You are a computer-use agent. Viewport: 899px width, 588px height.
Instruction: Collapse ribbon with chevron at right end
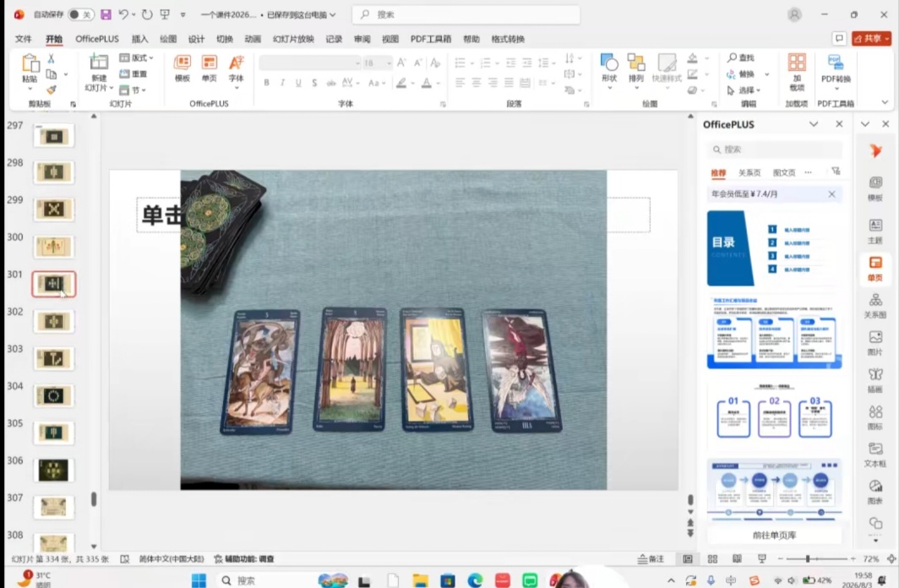click(885, 102)
